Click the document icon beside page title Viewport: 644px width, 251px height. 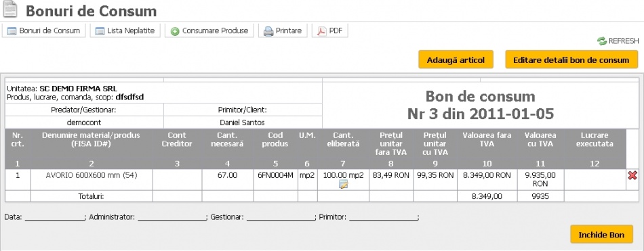click(x=10, y=9)
